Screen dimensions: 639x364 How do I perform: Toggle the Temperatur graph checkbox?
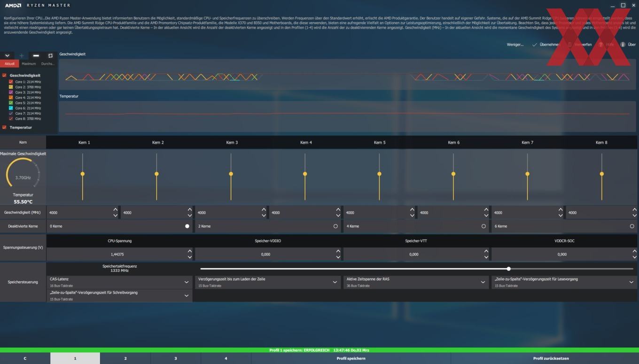click(4, 127)
